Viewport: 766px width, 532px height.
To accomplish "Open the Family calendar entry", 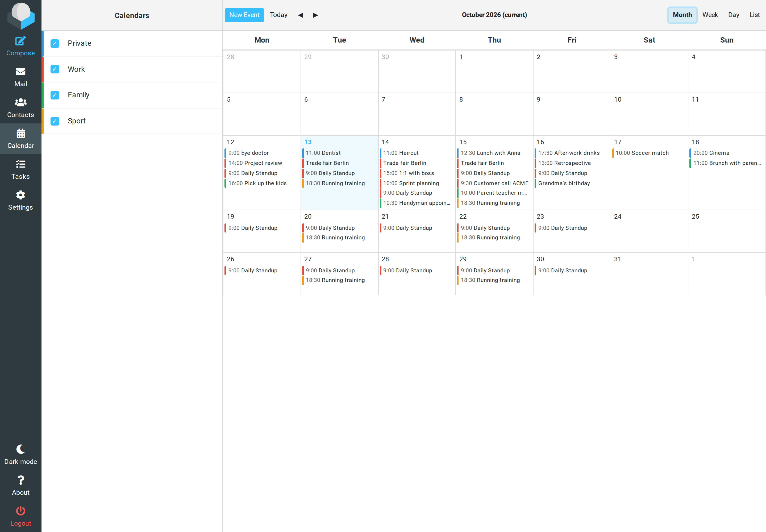I will [x=132, y=95].
